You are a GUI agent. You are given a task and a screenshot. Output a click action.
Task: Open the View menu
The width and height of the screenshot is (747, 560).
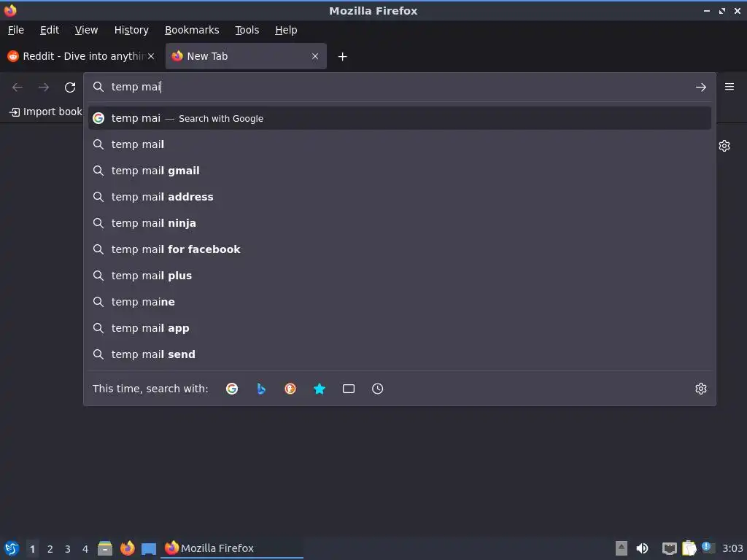pyautogui.click(x=86, y=30)
